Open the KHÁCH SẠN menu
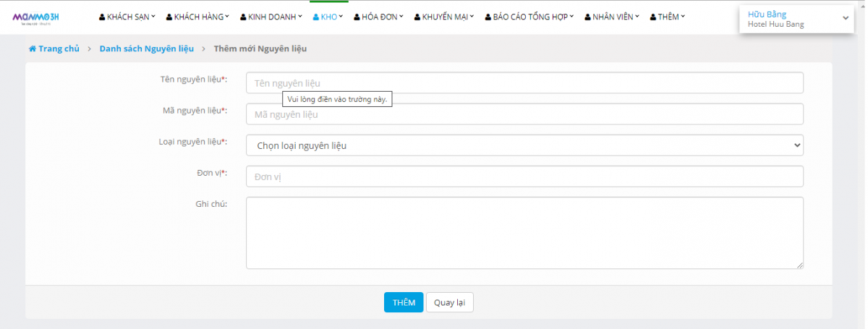Image resolution: width=868 pixels, height=329 pixels. pos(127,17)
